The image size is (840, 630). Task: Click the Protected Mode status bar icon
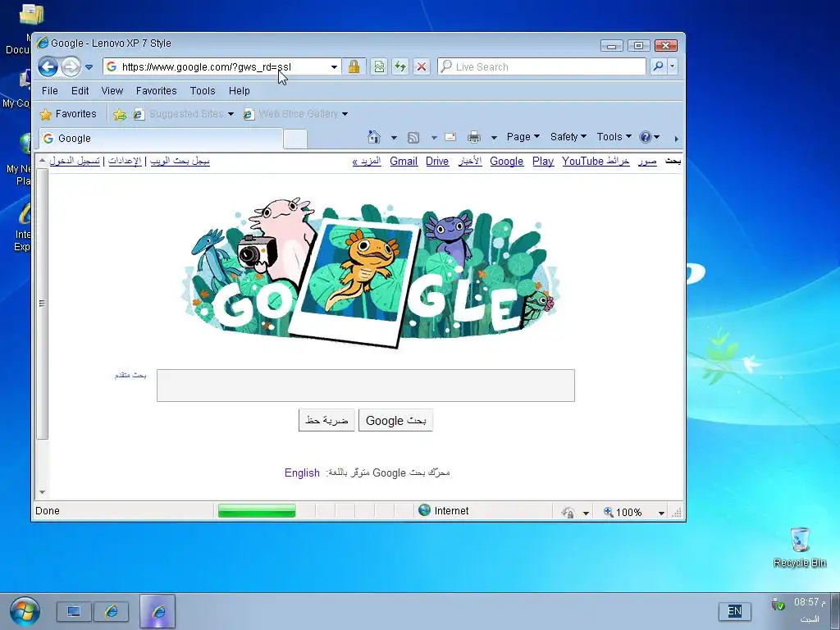pos(568,513)
